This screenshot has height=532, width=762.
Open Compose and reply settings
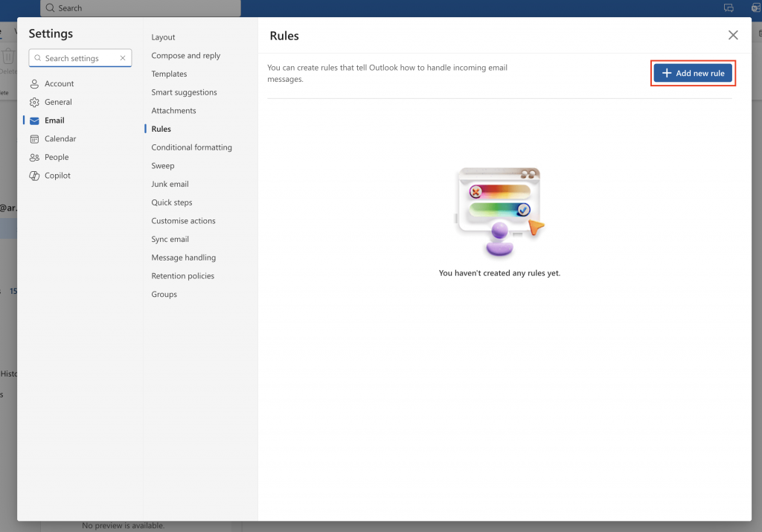coord(185,55)
